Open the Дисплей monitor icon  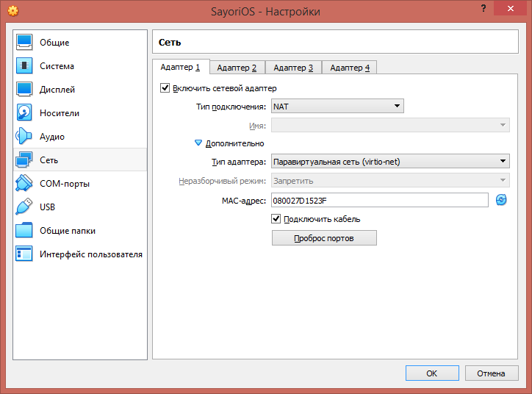click(x=24, y=89)
